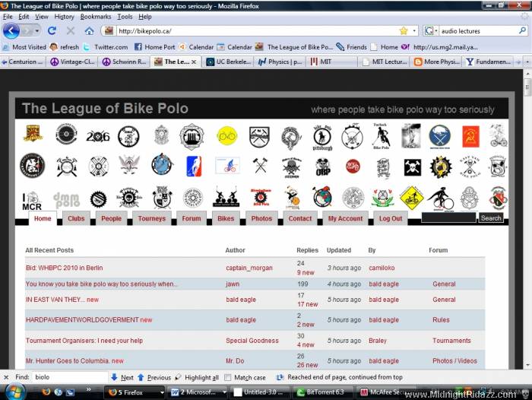532x400 pixels.
Task: Open the HARDPAVEMENTWORLDGOVERMENT post
Action: point(82,319)
